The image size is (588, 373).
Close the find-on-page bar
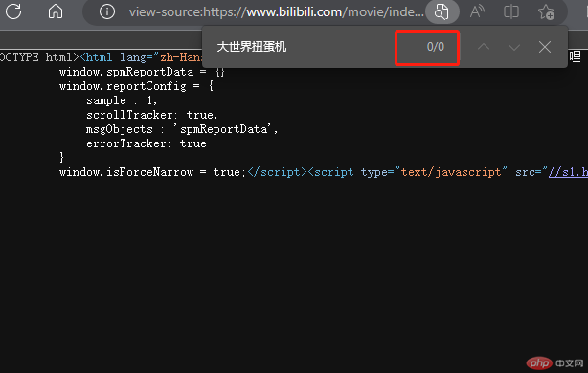[x=545, y=47]
